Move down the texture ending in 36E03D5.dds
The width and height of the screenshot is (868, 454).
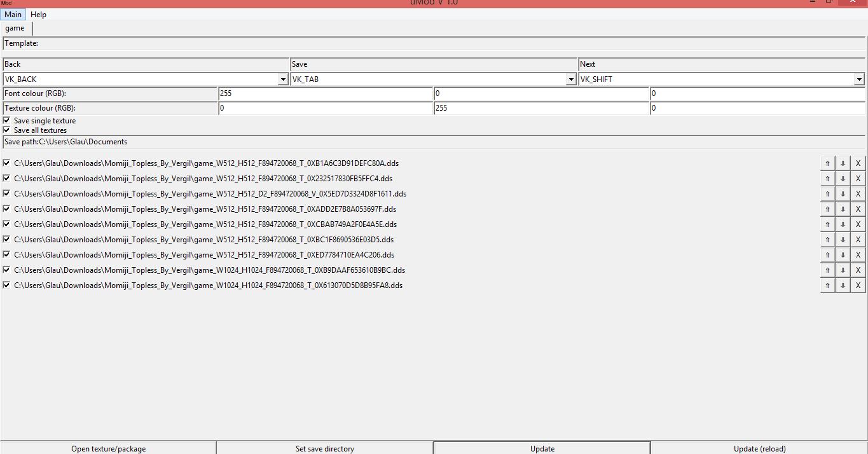843,240
